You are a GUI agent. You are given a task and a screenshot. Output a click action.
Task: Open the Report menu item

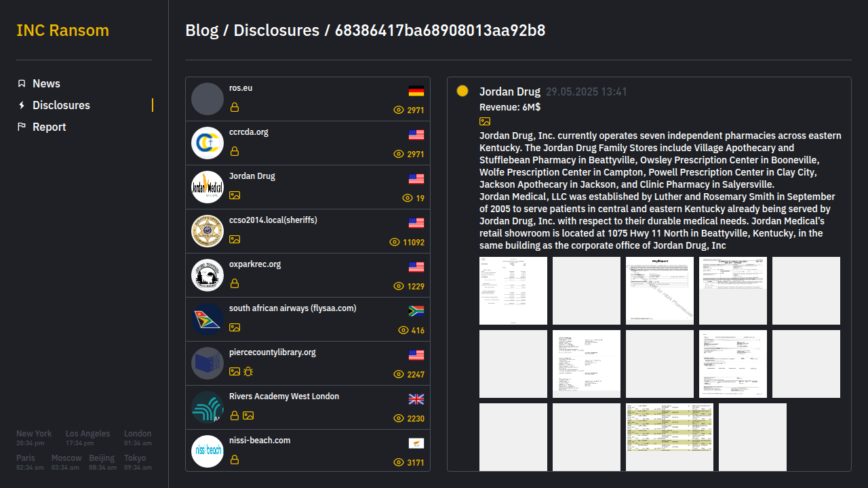pyautogui.click(x=50, y=127)
